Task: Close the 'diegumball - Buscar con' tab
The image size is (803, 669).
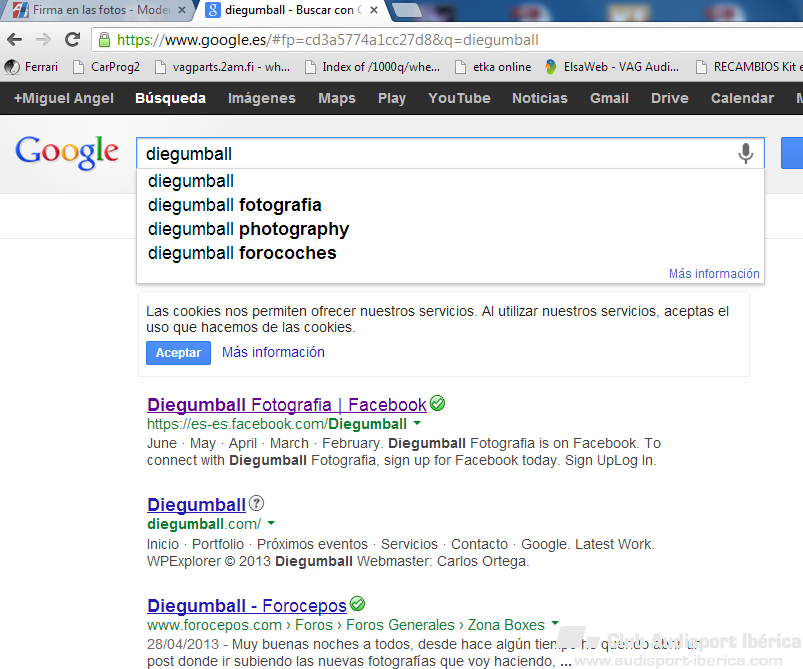Action: [374, 10]
